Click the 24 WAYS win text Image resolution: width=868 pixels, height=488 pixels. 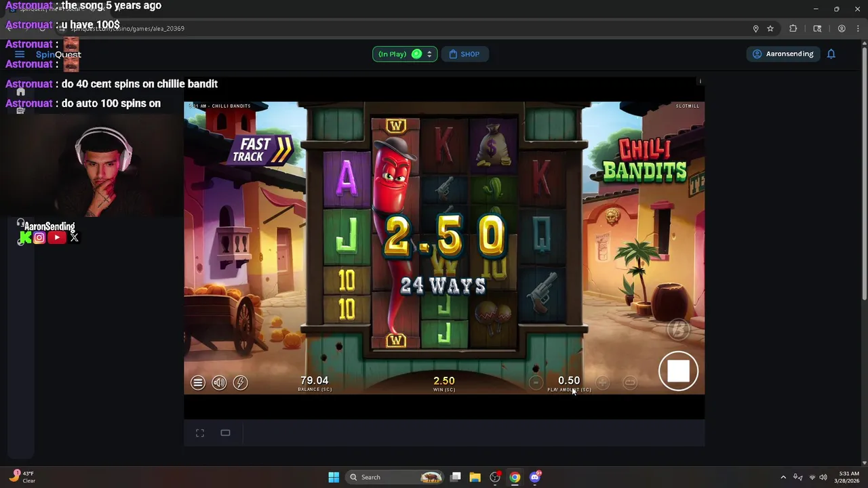coord(443,285)
